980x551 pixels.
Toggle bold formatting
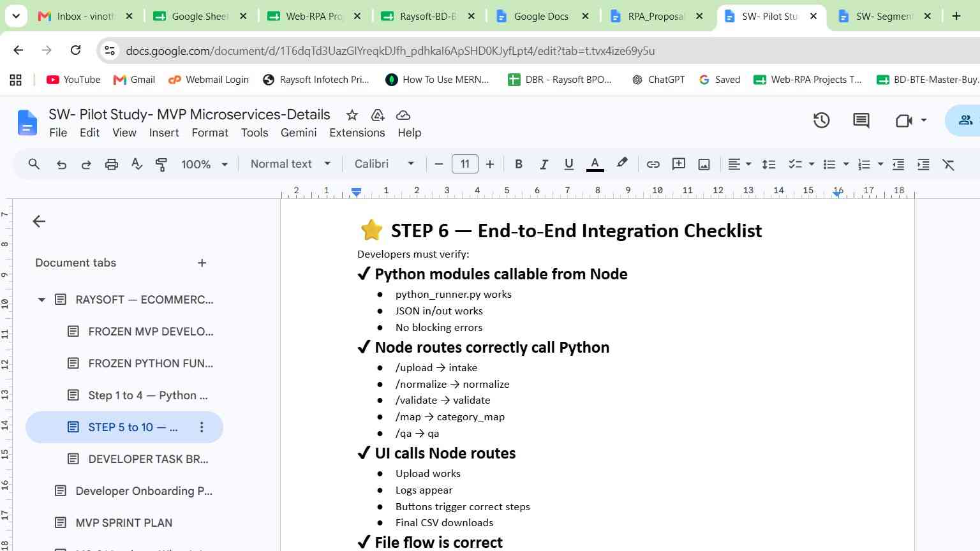point(519,165)
